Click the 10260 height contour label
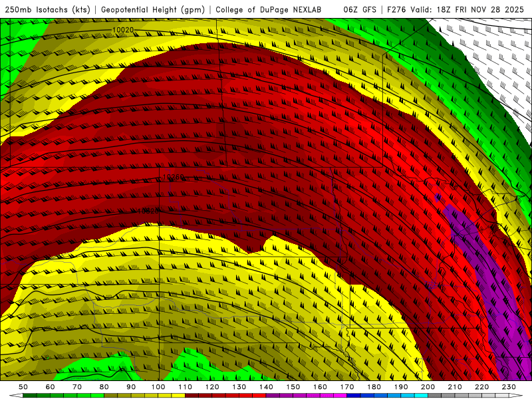The height and width of the screenshot is (399, 532). (x=174, y=177)
